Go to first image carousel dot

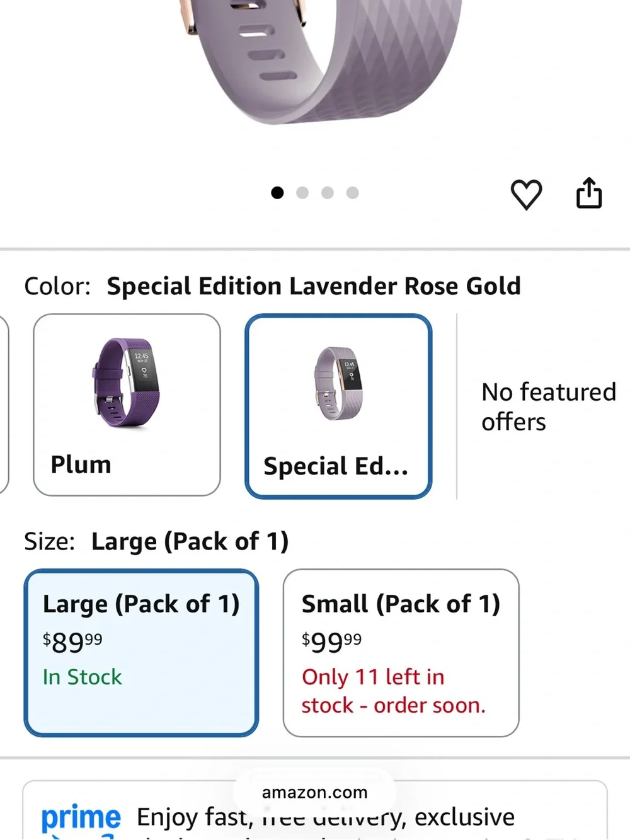coord(277,193)
